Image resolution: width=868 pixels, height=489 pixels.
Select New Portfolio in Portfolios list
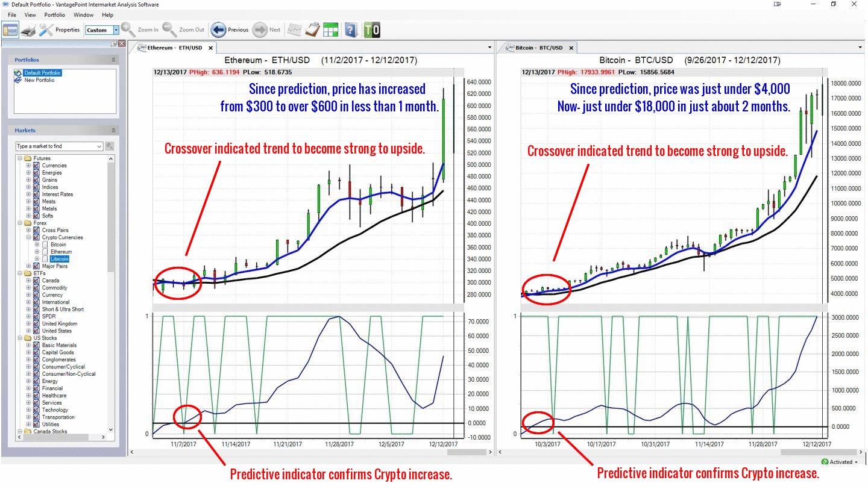[x=39, y=80]
